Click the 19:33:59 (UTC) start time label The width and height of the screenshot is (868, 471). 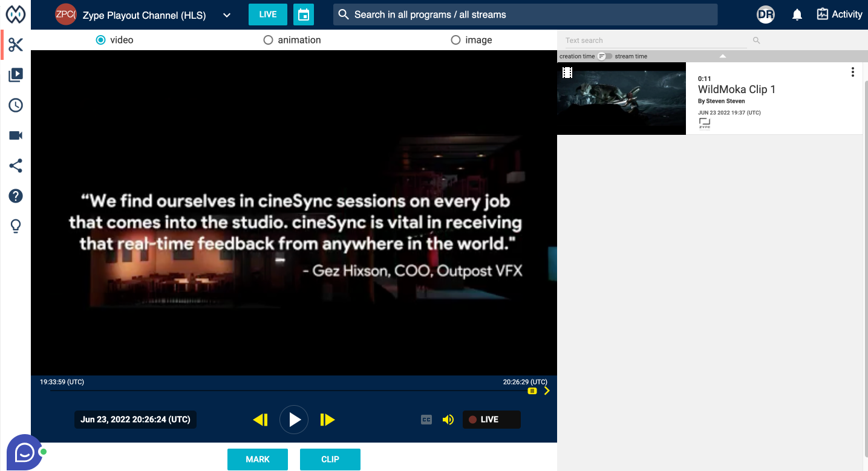coord(62,382)
